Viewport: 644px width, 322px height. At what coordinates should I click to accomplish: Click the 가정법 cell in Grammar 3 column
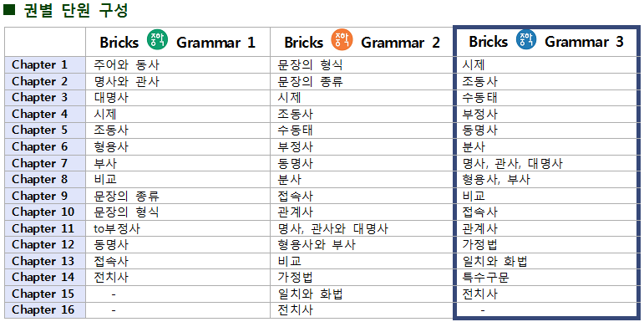pos(479,245)
